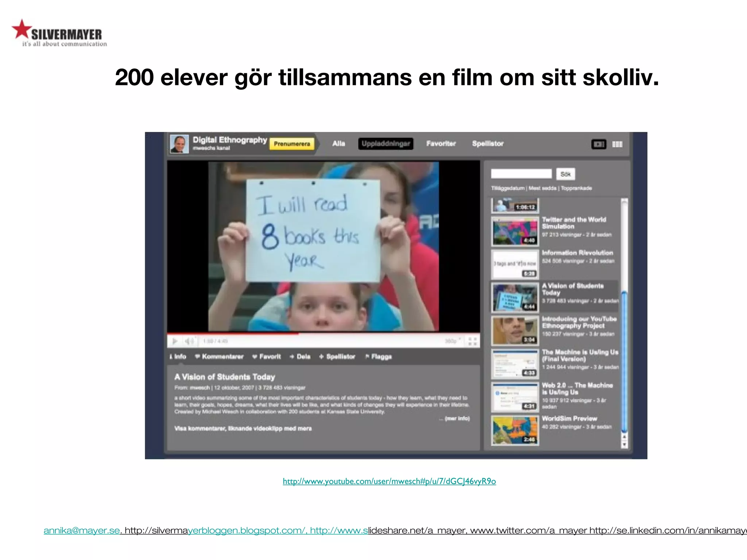747x560 pixels.
Task: Open the slideshare.net/a_mayer link
Action: tap(388, 530)
